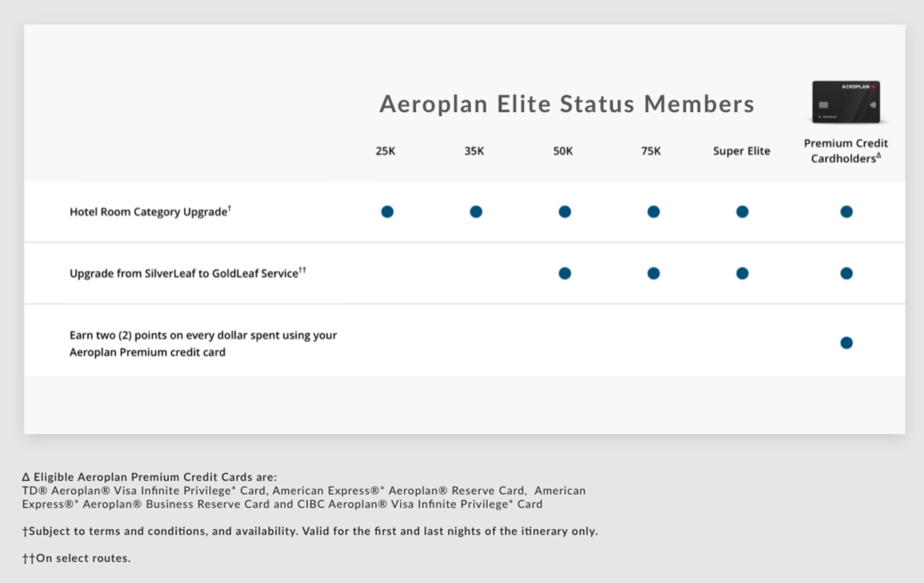Click the GoldLeaf upgrade dot under 75K
Image resolution: width=924 pixels, height=583 pixels.
(653, 274)
